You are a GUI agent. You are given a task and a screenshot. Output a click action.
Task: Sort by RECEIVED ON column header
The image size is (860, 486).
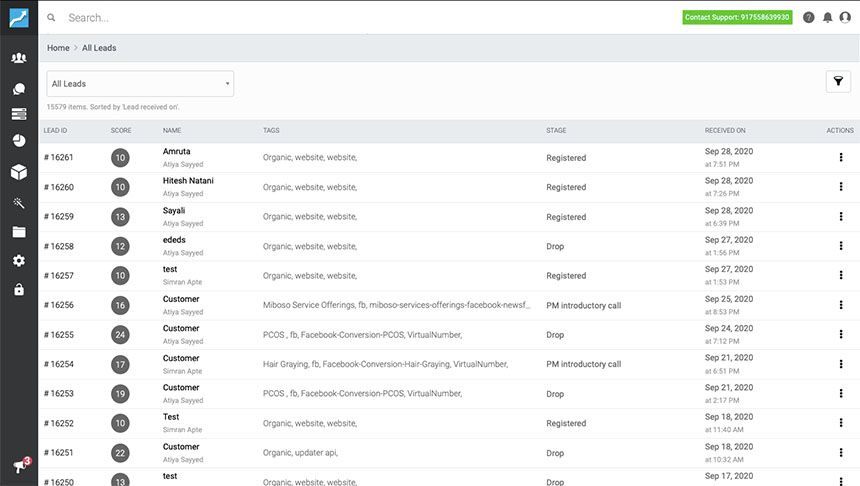pos(725,131)
